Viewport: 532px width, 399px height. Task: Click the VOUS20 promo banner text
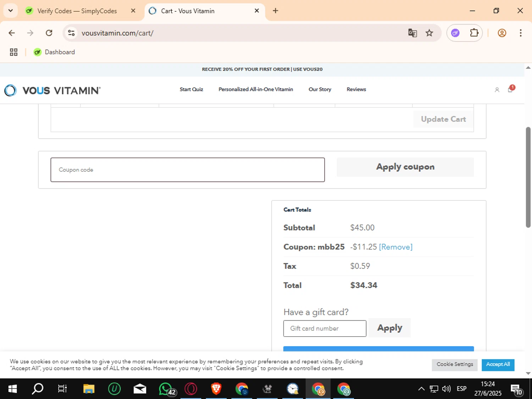262,69
